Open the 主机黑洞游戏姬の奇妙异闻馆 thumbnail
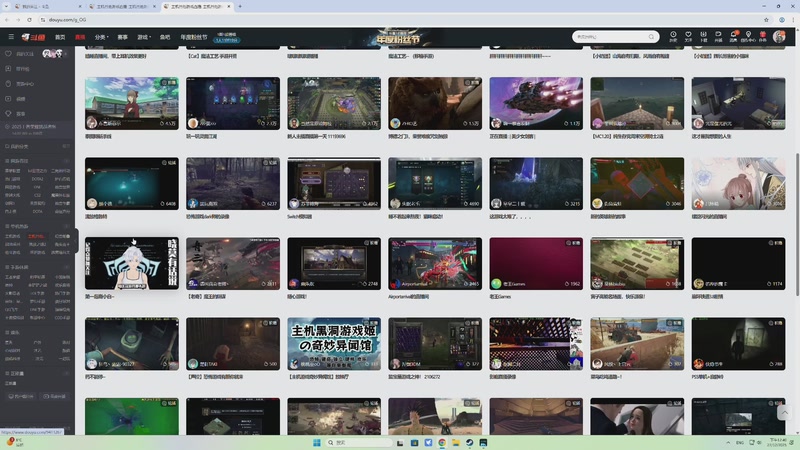The height and width of the screenshot is (450, 800). pyautogui.click(x=334, y=343)
